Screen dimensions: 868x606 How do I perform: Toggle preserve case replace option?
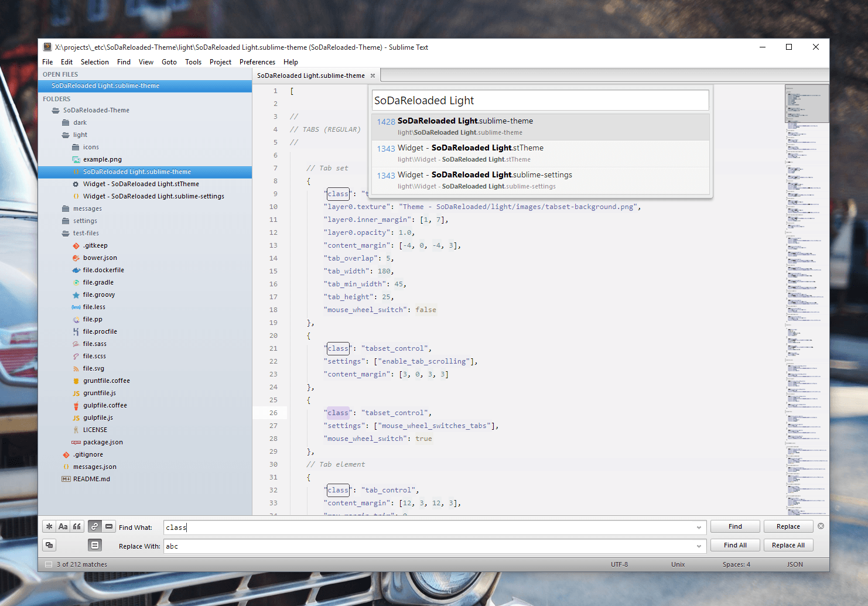(x=49, y=545)
